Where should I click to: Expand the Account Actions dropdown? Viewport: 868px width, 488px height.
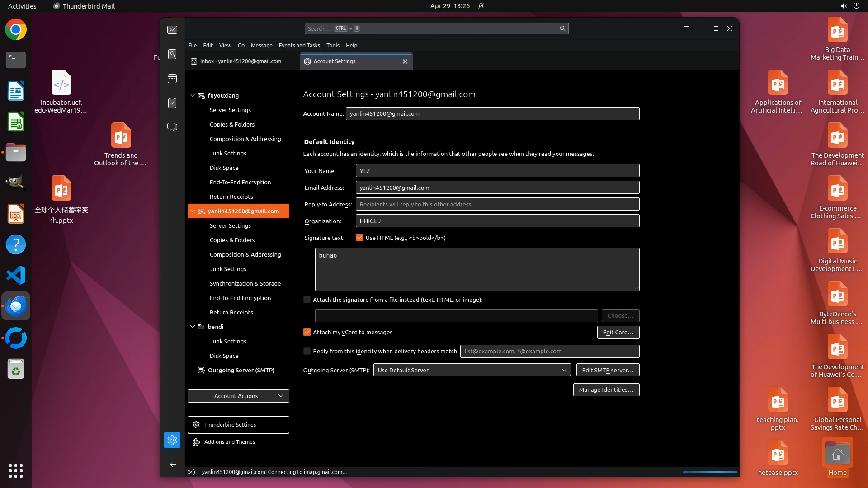pos(238,396)
